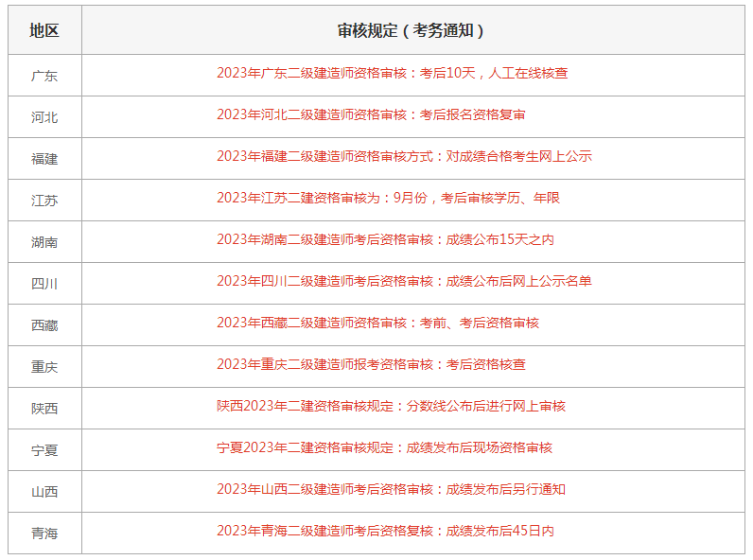Select the 重庆 region cell
753x560 pixels.
click(x=44, y=367)
